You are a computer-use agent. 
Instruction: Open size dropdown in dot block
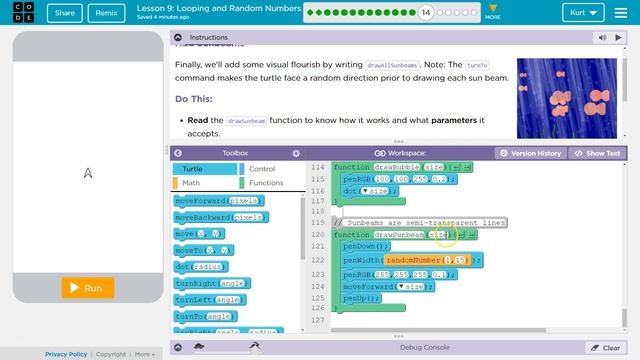click(x=366, y=191)
